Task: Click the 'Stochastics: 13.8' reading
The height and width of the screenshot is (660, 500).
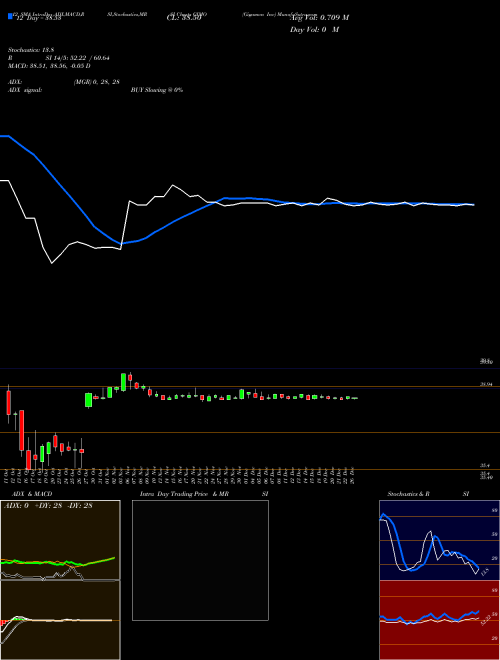Action: (x=31, y=50)
